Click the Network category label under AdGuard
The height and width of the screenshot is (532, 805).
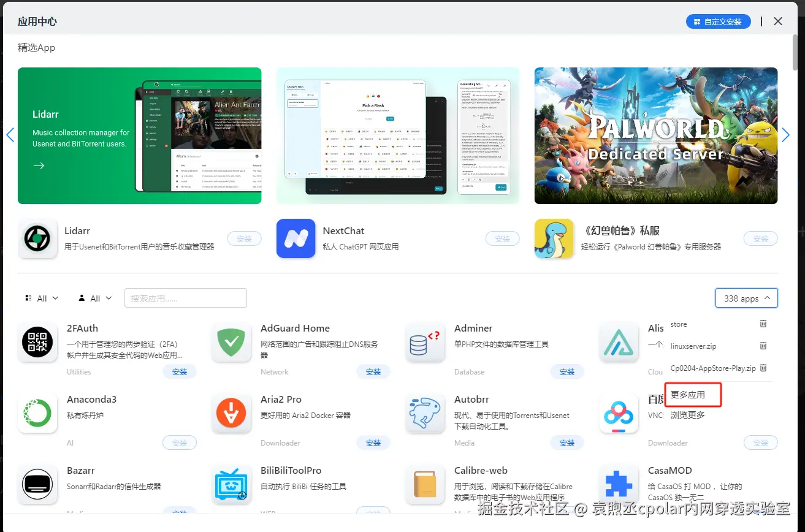(x=275, y=371)
